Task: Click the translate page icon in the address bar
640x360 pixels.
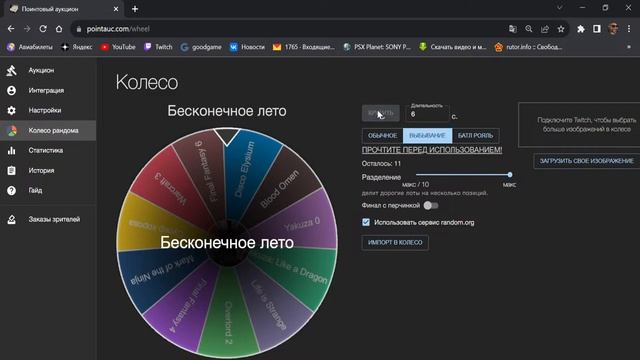Action: click(513, 29)
